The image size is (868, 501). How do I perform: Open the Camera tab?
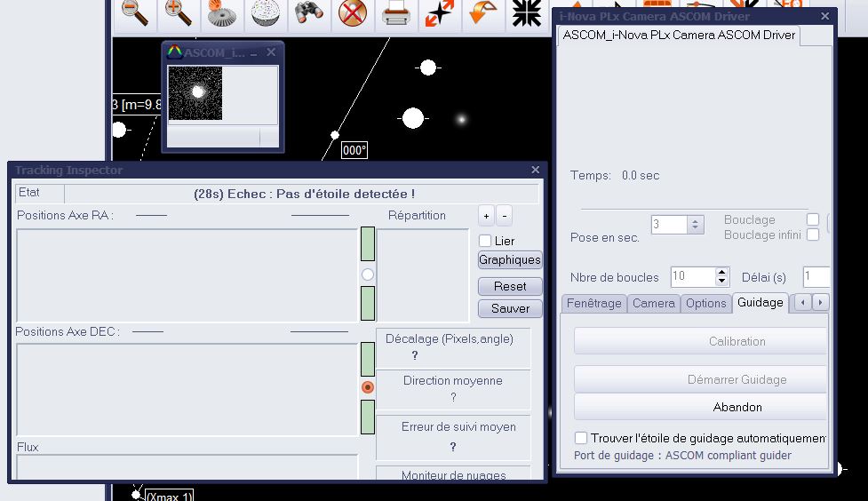coord(653,303)
